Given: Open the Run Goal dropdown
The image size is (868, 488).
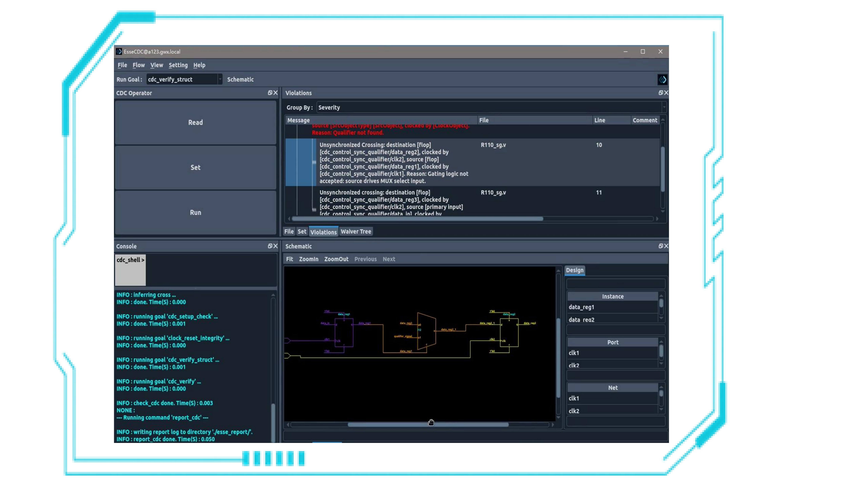Looking at the screenshot, I should (x=184, y=79).
